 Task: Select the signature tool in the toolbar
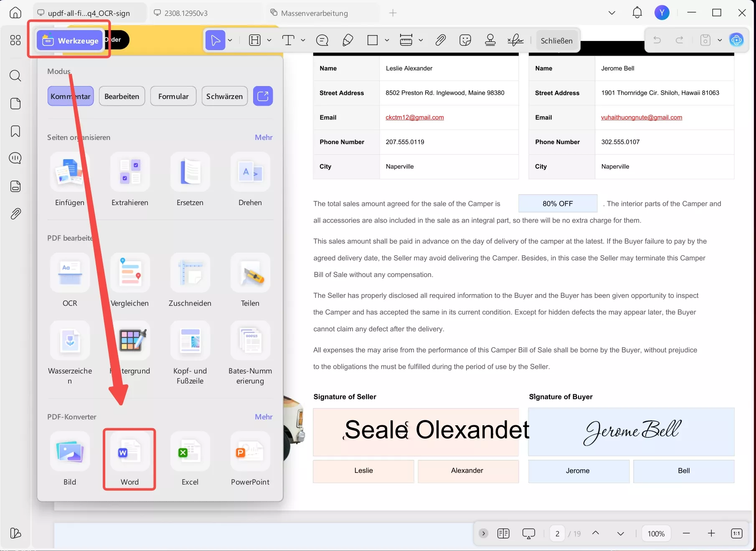tap(515, 40)
